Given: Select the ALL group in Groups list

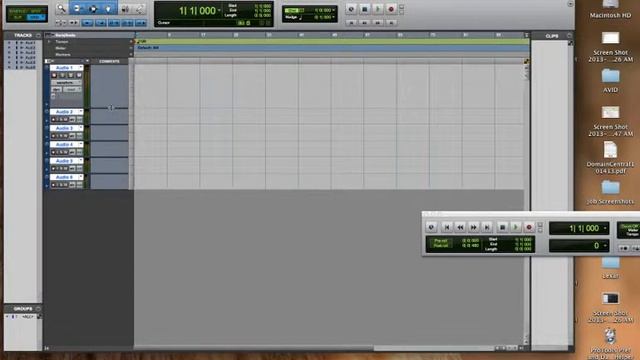Looking at the screenshot, I should pos(28,316).
